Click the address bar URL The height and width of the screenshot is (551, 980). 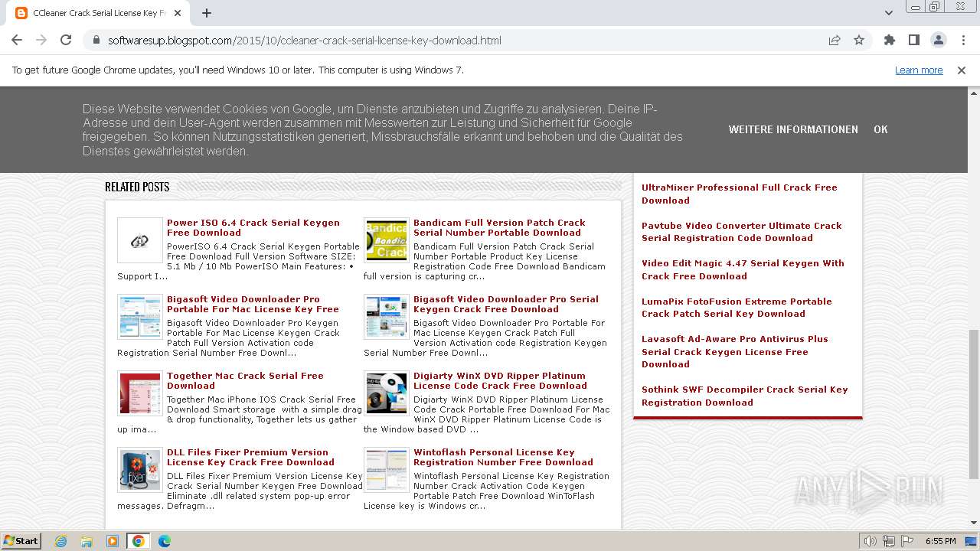click(305, 40)
